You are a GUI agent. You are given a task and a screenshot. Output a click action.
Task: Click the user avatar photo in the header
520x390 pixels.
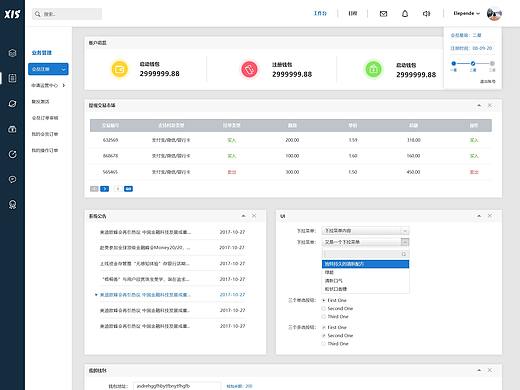pos(494,14)
